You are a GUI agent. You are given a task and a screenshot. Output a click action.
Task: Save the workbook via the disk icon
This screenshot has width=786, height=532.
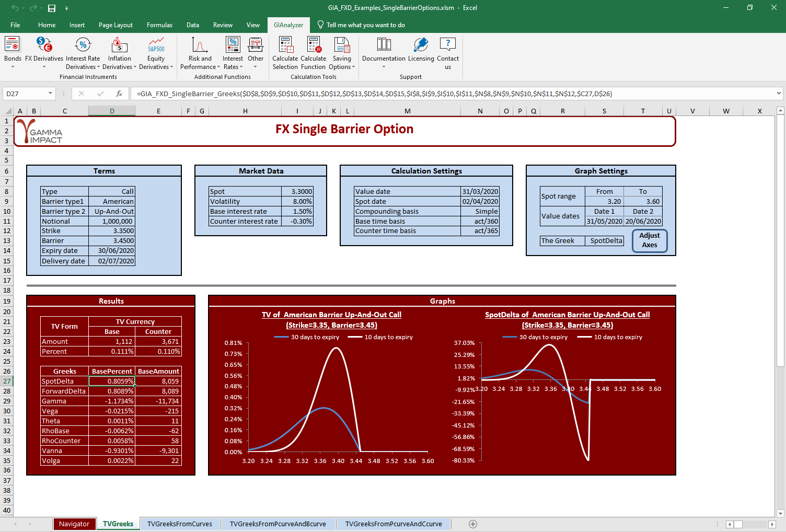(52, 8)
